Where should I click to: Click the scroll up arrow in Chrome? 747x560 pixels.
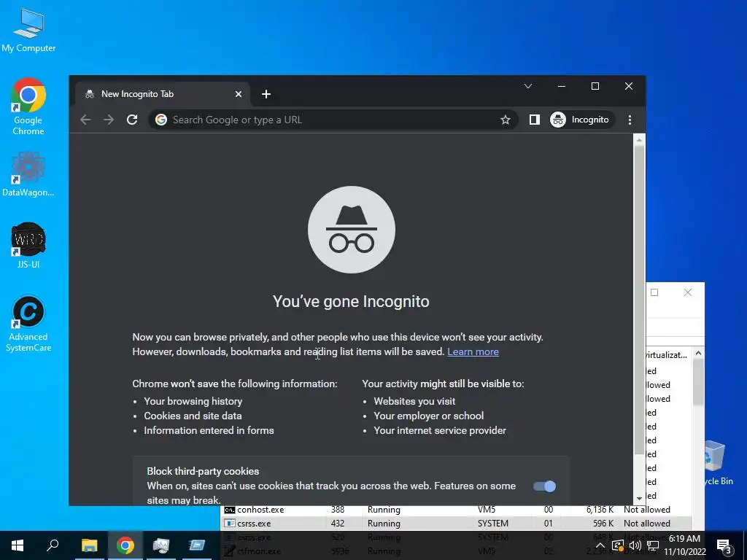point(639,139)
